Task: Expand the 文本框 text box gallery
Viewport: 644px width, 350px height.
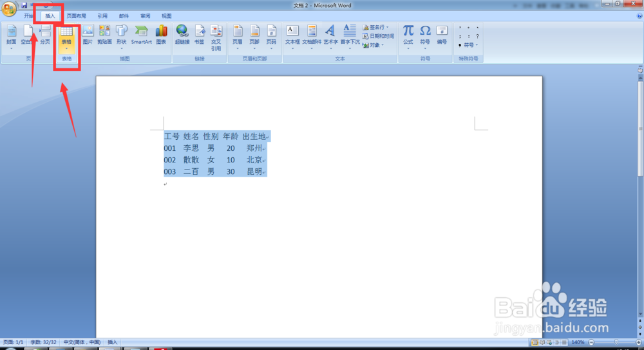Action: pyautogui.click(x=292, y=37)
